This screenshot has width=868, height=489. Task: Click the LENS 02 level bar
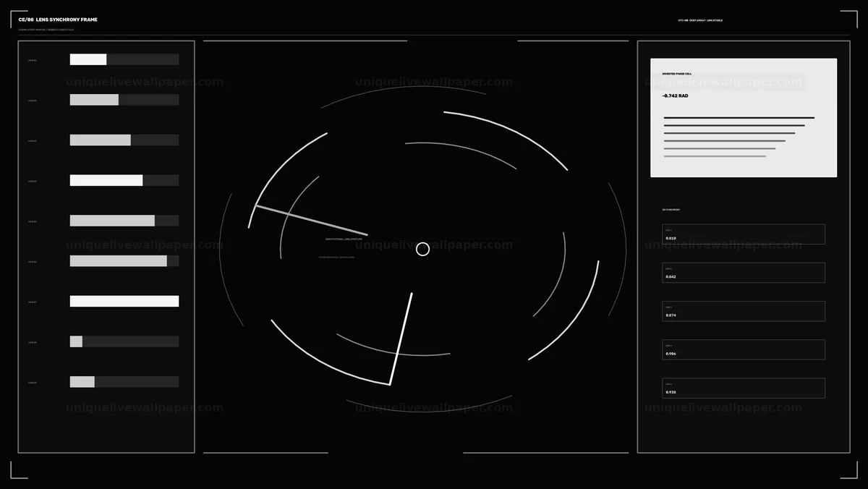(124, 100)
